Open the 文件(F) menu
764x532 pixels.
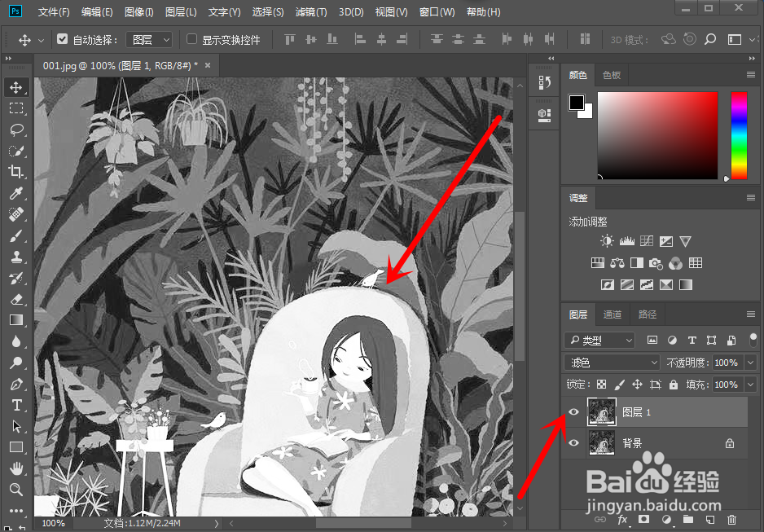click(54, 11)
